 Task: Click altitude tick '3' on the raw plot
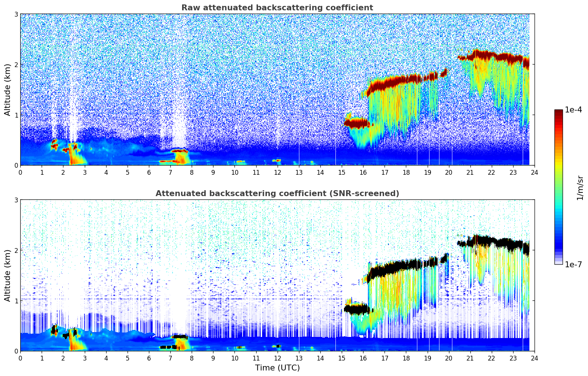pyautogui.click(x=16, y=14)
